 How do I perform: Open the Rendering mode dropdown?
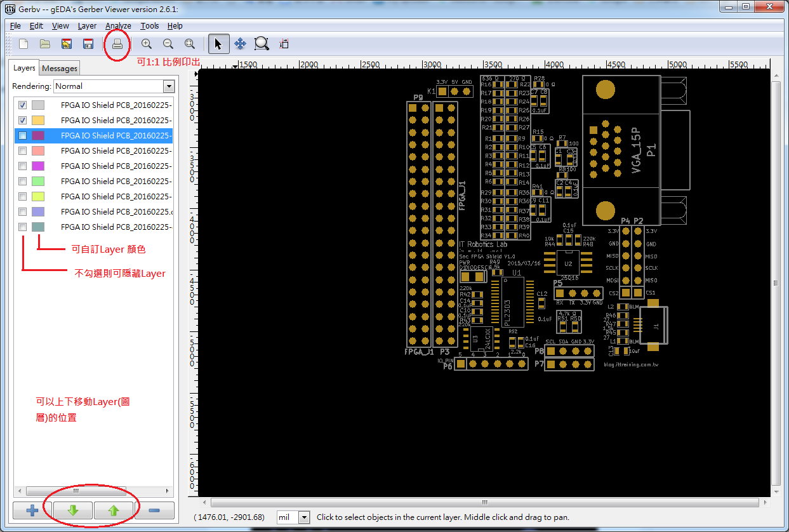168,86
